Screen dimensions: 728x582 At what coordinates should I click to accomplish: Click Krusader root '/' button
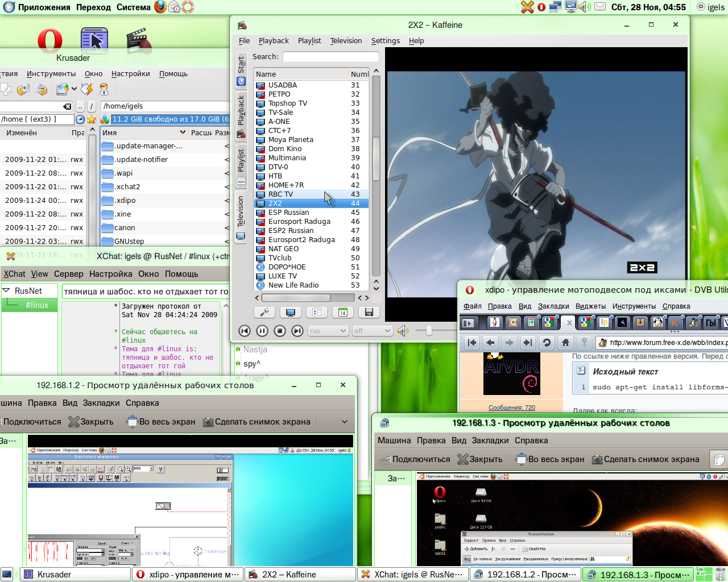(x=92, y=106)
